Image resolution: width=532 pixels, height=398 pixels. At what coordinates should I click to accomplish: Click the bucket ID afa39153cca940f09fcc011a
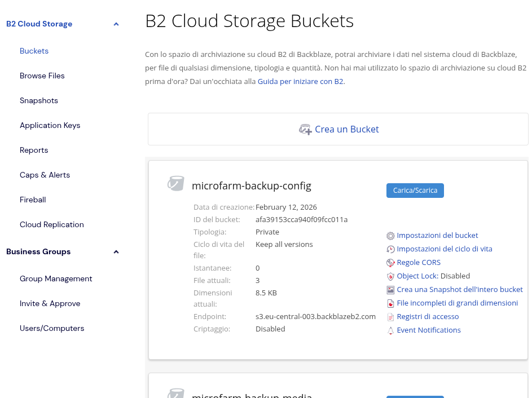[302, 220]
